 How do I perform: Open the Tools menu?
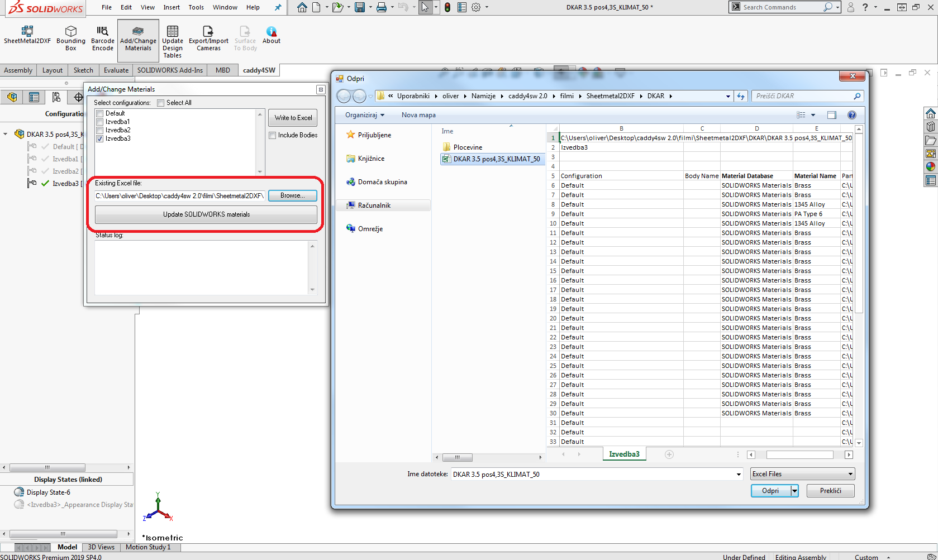[x=196, y=7]
